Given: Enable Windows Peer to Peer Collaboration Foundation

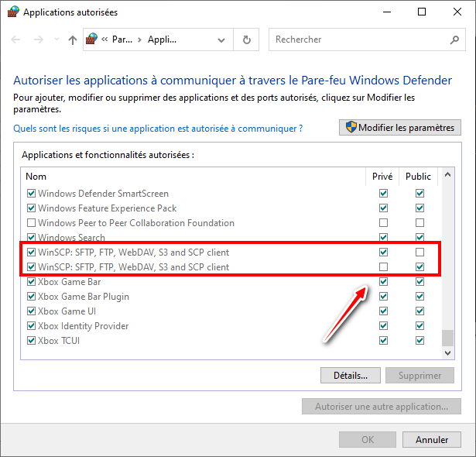Looking at the screenshot, I should (x=31, y=223).
